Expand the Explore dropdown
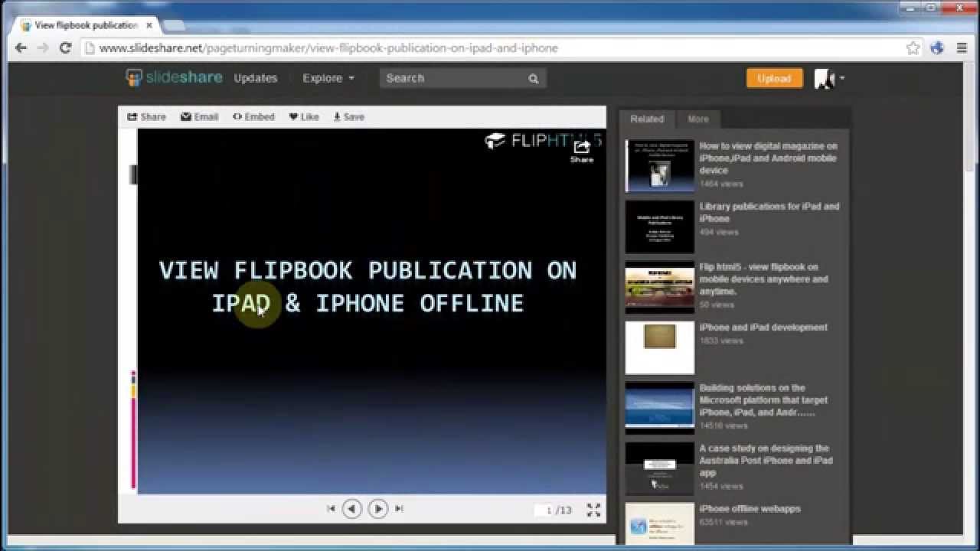980x551 pixels. (328, 78)
